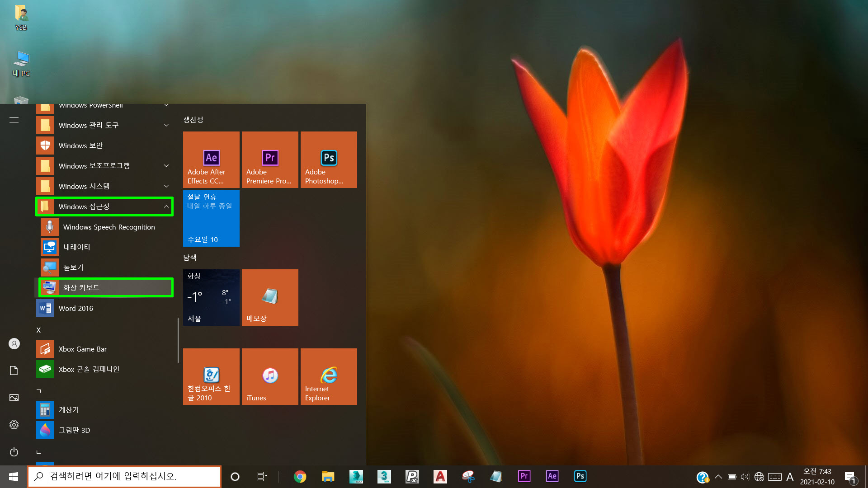
Task: Launch the iTunes tile
Action: 270,376
